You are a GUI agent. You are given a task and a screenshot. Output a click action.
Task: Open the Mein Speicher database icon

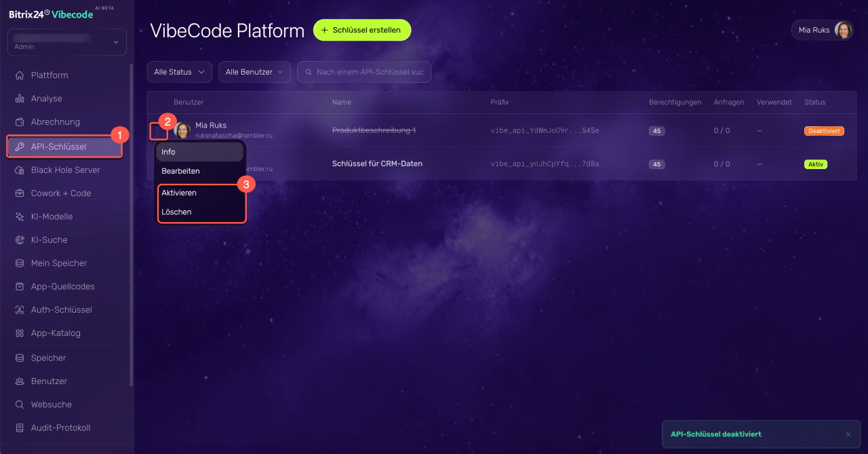coord(20,263)
